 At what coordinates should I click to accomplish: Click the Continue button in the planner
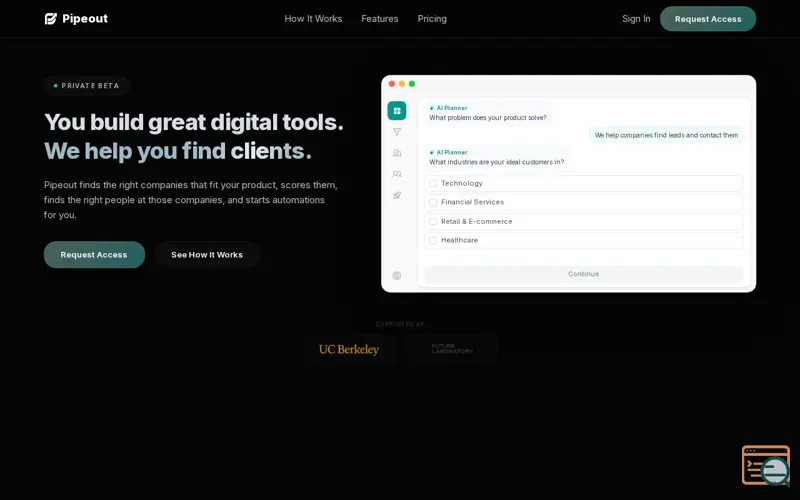tap(583, 274)
